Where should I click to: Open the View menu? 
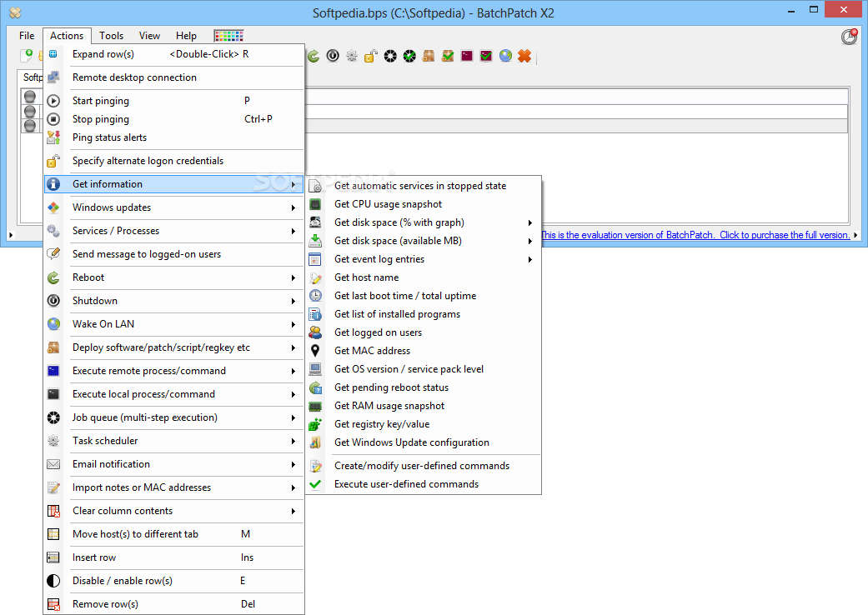pos(149,35)
